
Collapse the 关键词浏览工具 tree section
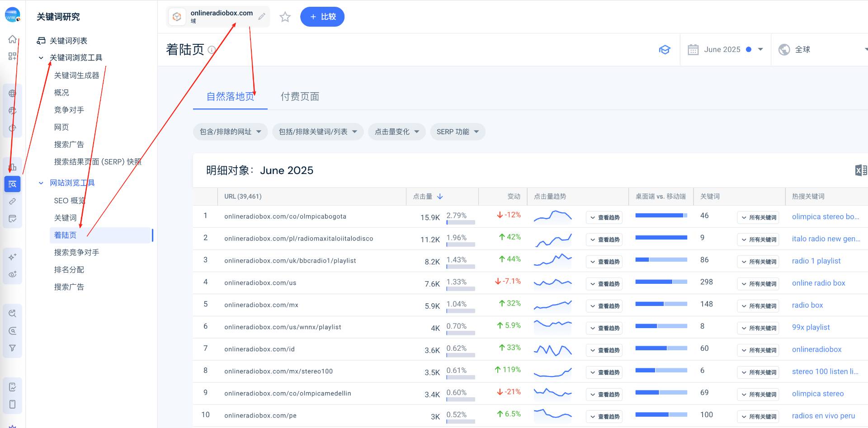pos(41,58)
